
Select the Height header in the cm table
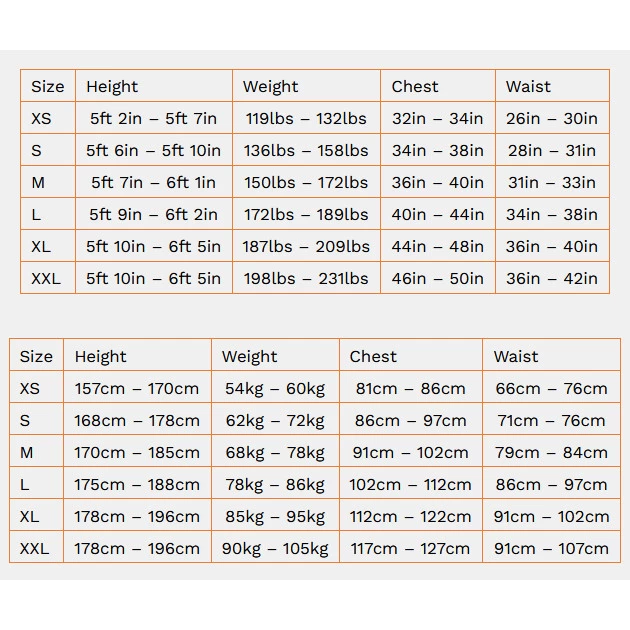point(100,356)
